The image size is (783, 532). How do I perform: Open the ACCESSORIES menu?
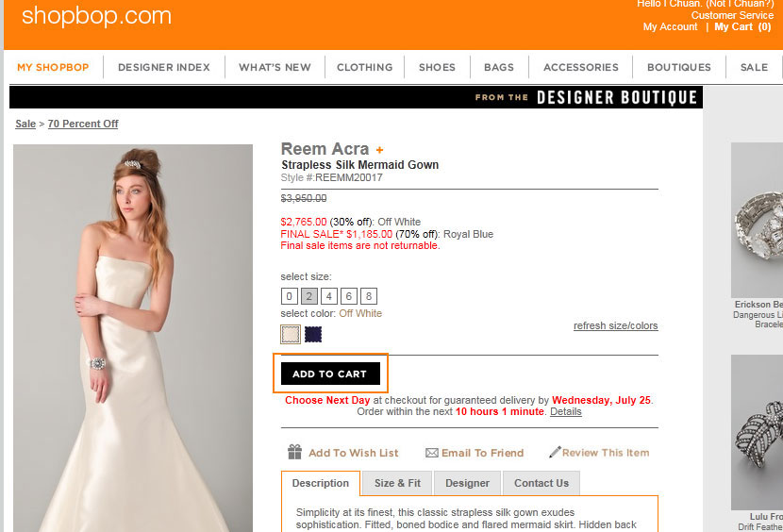581,67
